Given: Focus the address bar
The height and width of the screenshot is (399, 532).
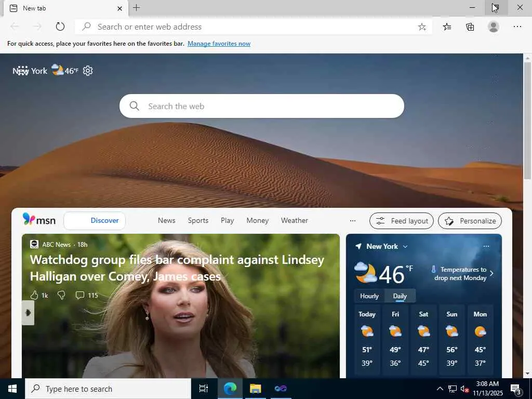Looking at the screenshot, I should (x=253, y=27).
